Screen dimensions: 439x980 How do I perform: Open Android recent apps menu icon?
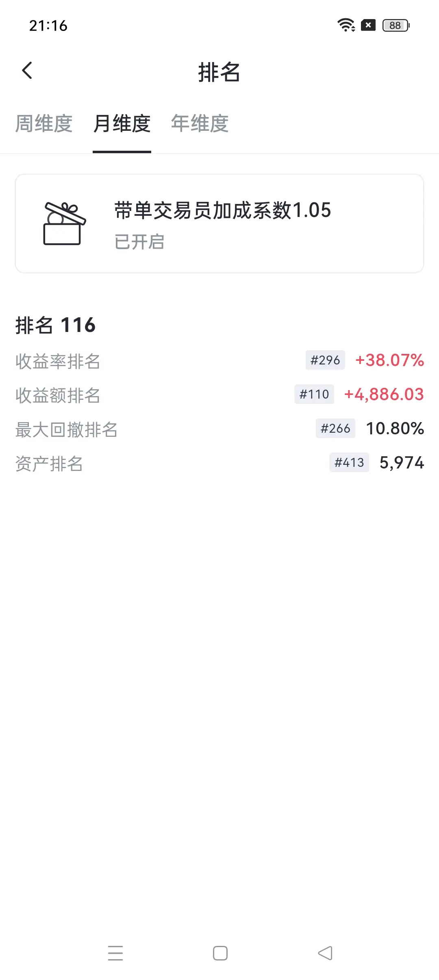coord(115,953)
